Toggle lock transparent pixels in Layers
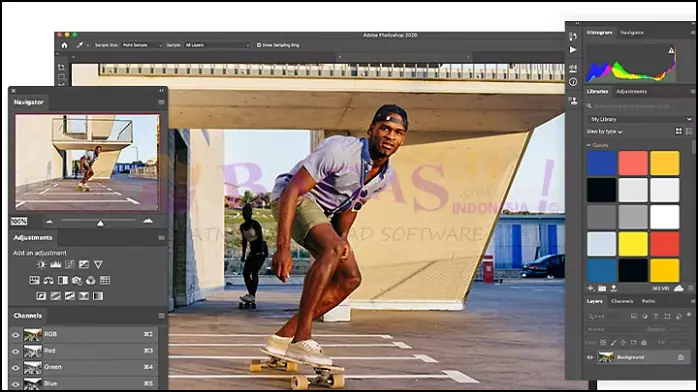The width and height of the screenshot is (698, 392). coord(603,343)
